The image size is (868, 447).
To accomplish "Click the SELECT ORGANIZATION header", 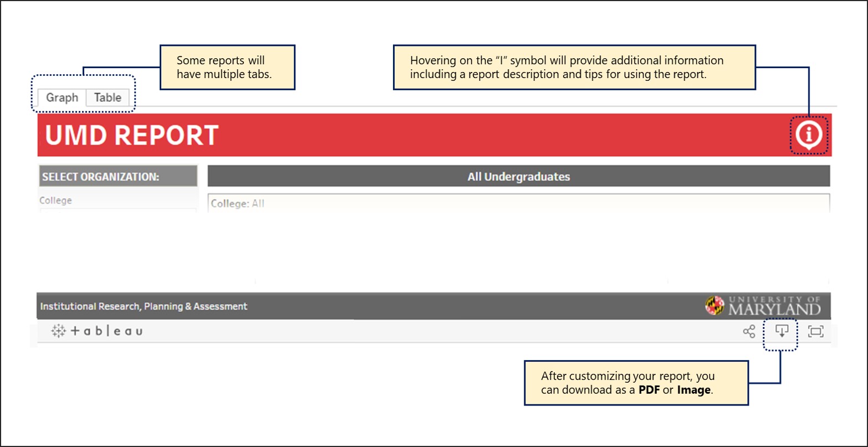I will 118,177.
